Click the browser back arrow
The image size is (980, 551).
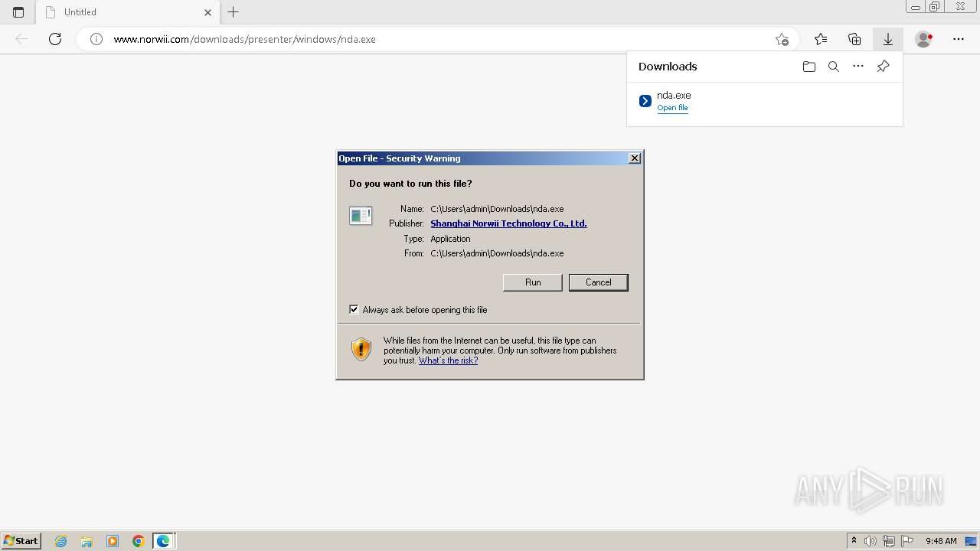pyautogui.click(x=21, y=39)
